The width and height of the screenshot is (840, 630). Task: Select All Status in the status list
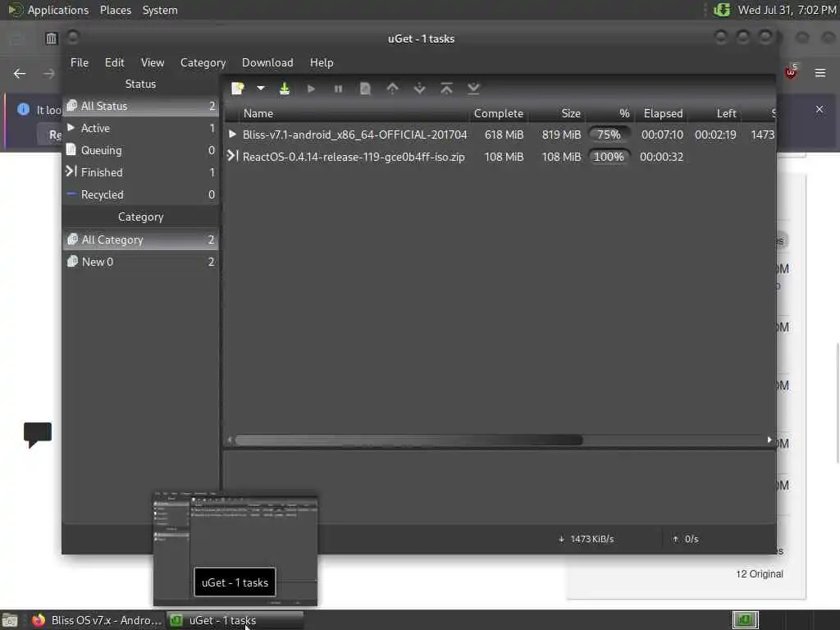tap(141, 106)
